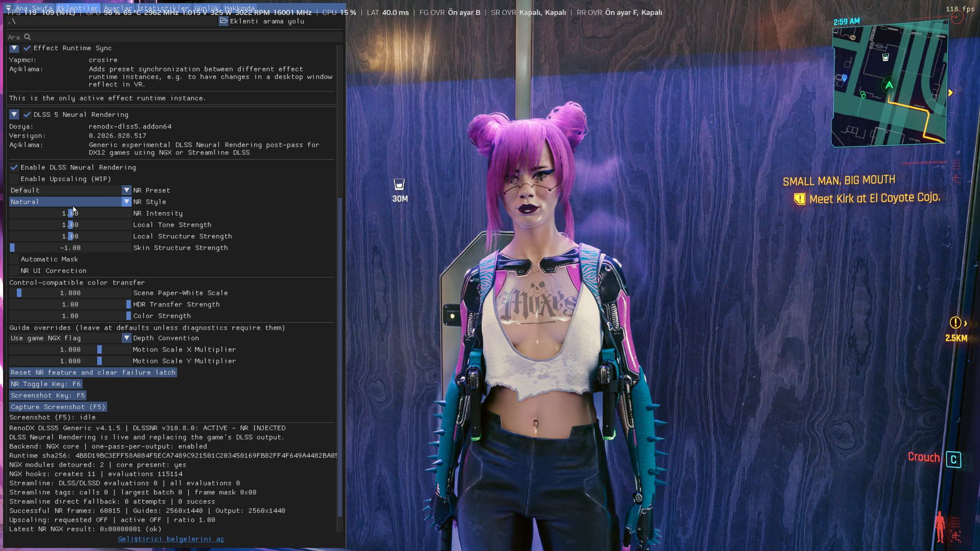Image resolution: width=980 pixels, height=551 pixels.
Task: Click the HDR Transfer Strength slider
Action: 70,305
